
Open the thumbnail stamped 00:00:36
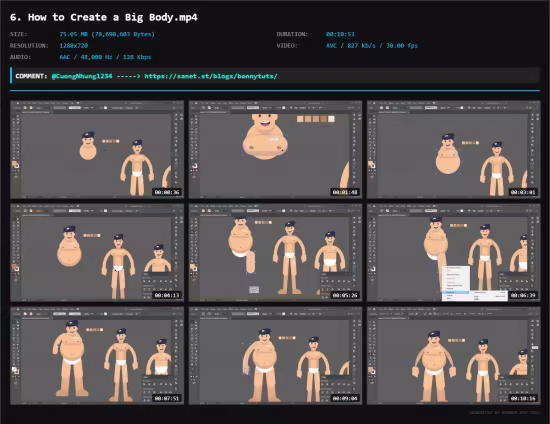(x=97, y=149)
